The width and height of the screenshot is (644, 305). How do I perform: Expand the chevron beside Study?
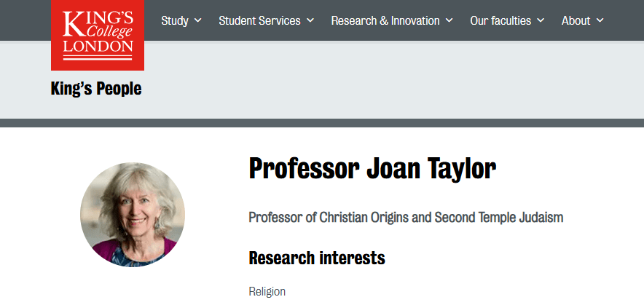click(198, 20)
